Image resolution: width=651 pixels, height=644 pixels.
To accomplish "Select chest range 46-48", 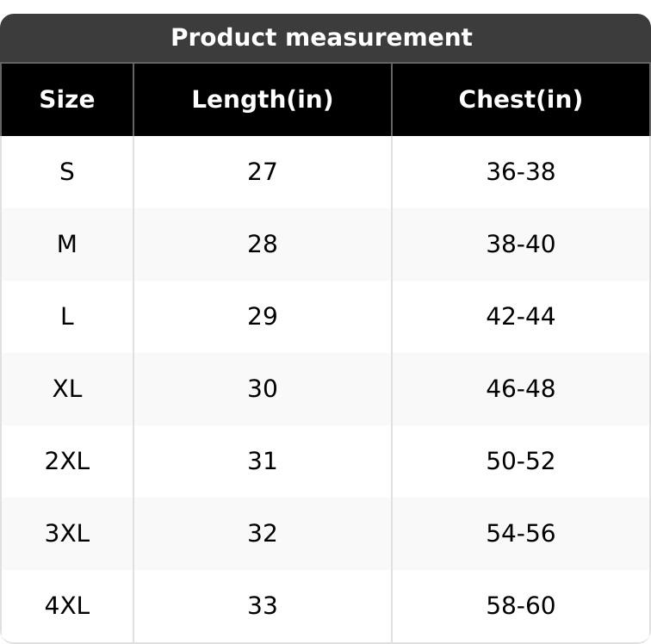I will click(520, 389).
